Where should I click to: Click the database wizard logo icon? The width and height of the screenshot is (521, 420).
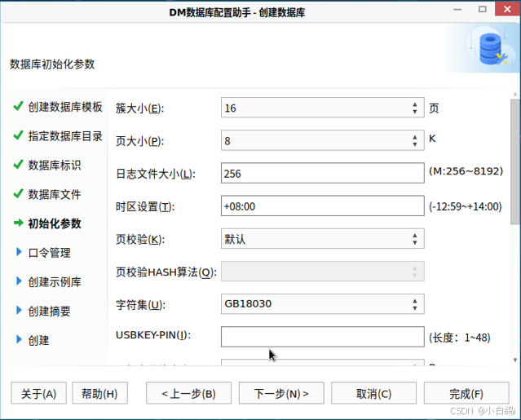(x=492, y=49)
